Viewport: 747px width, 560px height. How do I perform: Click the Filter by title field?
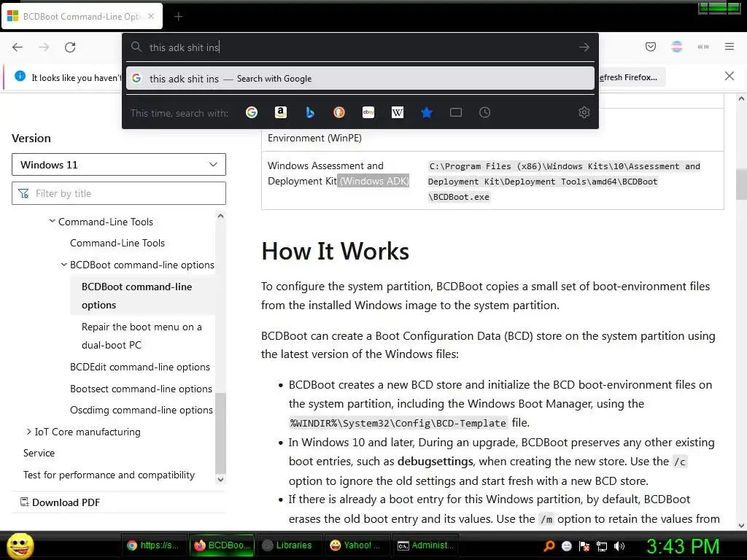click(x=119, y=193)
